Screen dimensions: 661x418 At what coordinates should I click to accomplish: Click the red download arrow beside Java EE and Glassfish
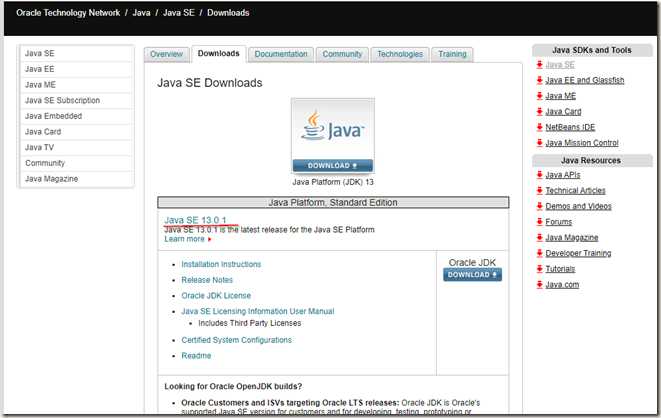click(x=539, y=80)
